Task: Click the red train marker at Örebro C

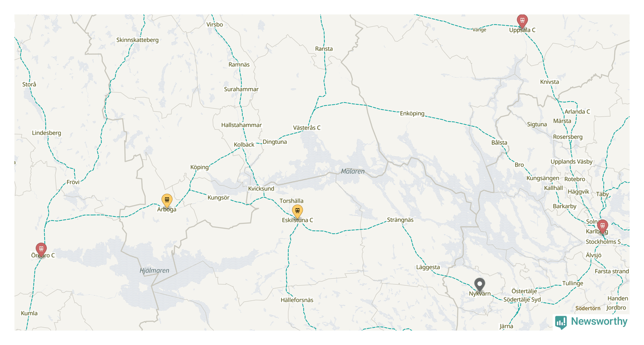Action: [41, 249]
